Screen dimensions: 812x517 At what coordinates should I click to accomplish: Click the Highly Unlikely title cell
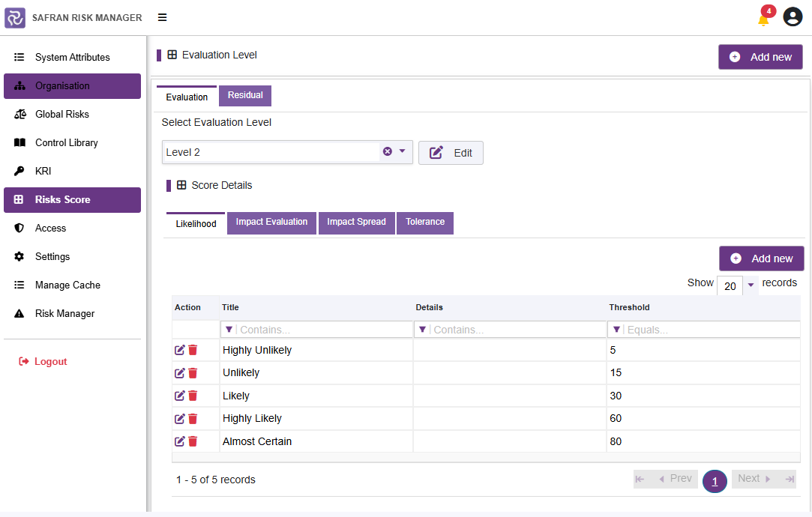tap(316, 351)
